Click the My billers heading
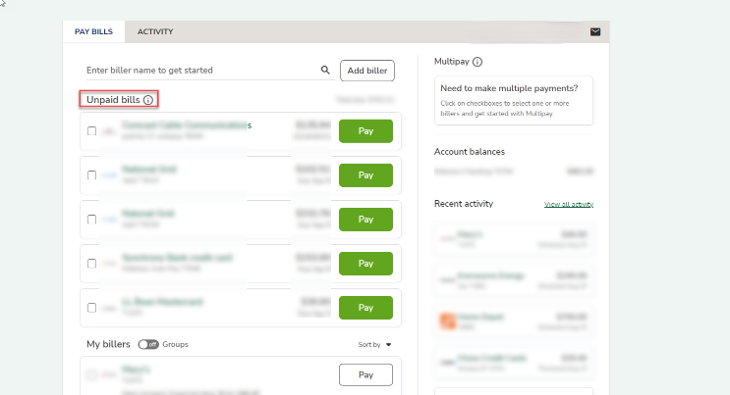Image resolution: width=730 pixels, height=395 pixels. pos(108,344)
